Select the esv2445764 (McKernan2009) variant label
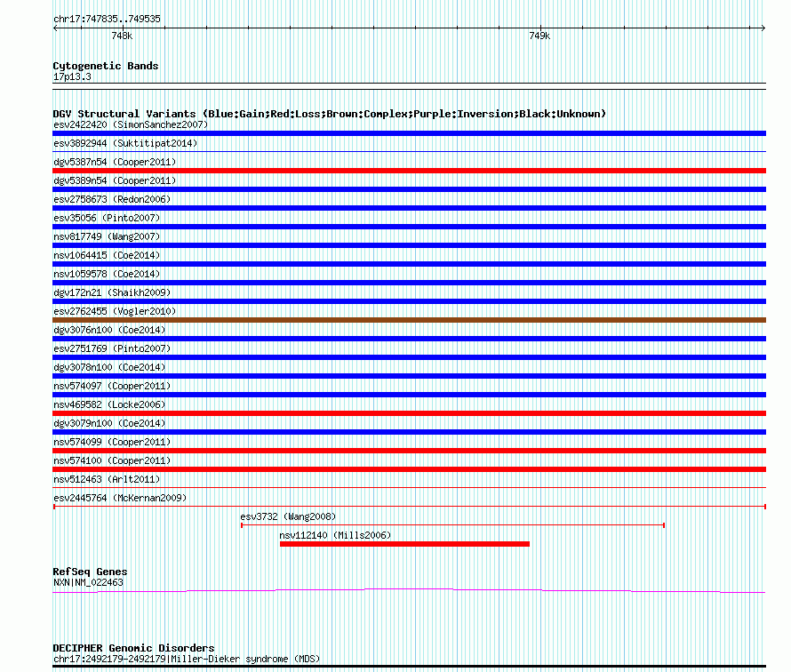Viewport: 791px width, 672px height. click(119, 498)
